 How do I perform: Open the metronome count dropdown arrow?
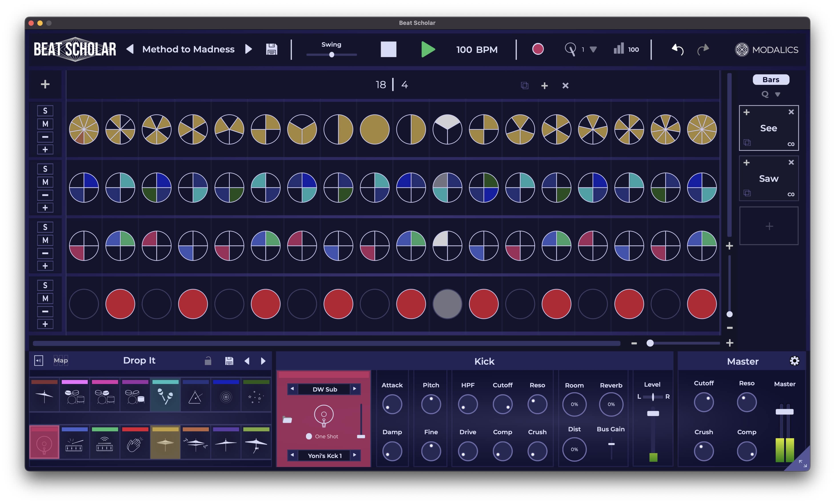tap(593, 50)
